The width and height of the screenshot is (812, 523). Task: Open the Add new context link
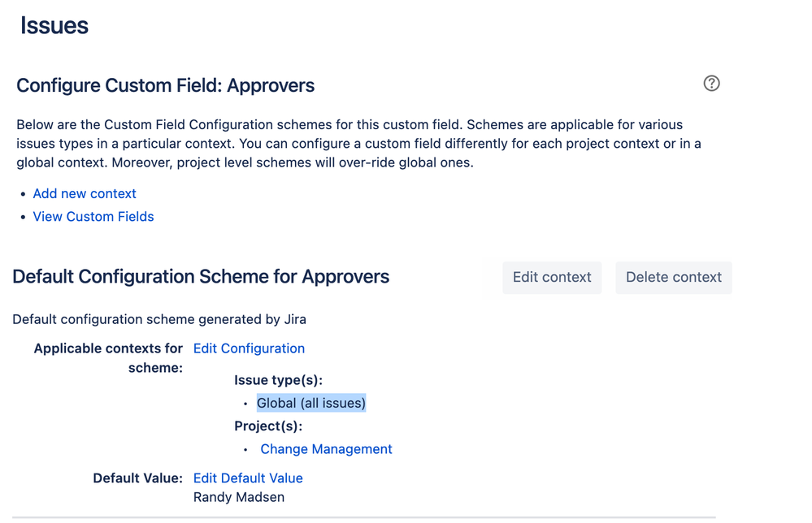85,193
